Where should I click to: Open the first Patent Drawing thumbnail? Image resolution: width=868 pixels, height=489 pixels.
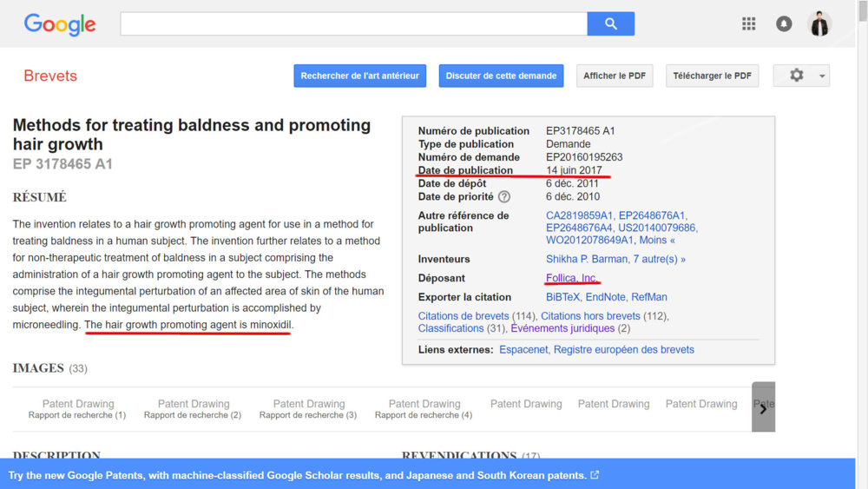pyautogui.click(x=78, y=408)
